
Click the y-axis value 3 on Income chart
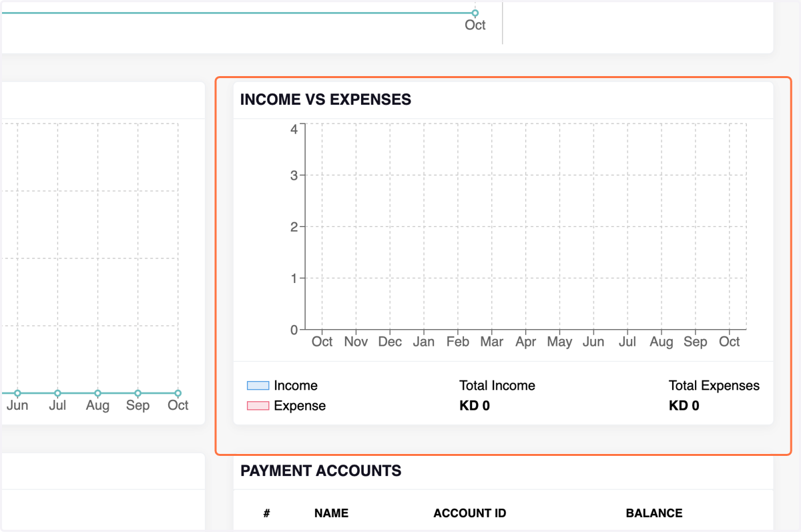point(294,176)
